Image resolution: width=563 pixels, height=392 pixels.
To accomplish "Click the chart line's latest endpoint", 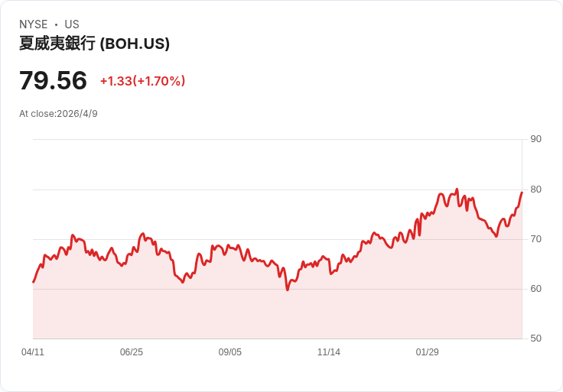I will click(x=522, y=193).
